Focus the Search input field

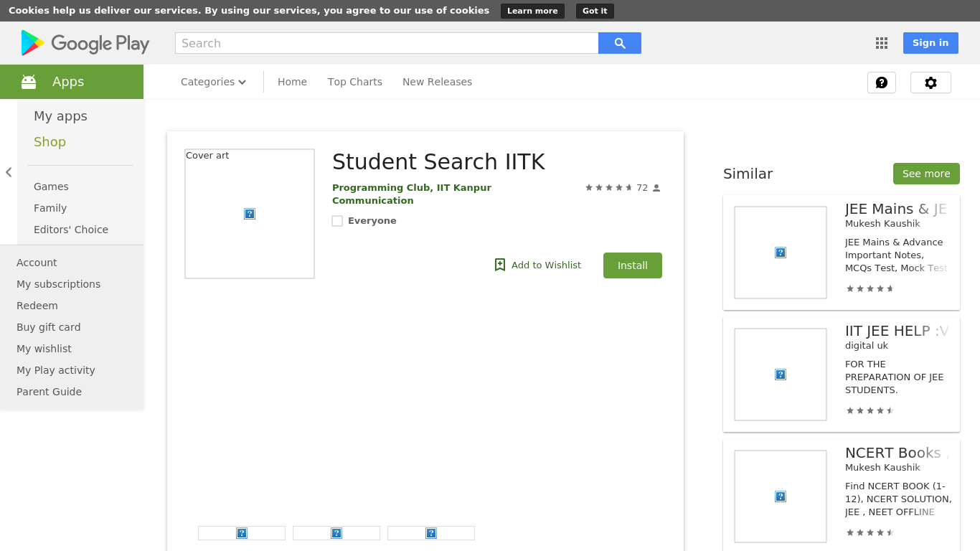(387, 43)
